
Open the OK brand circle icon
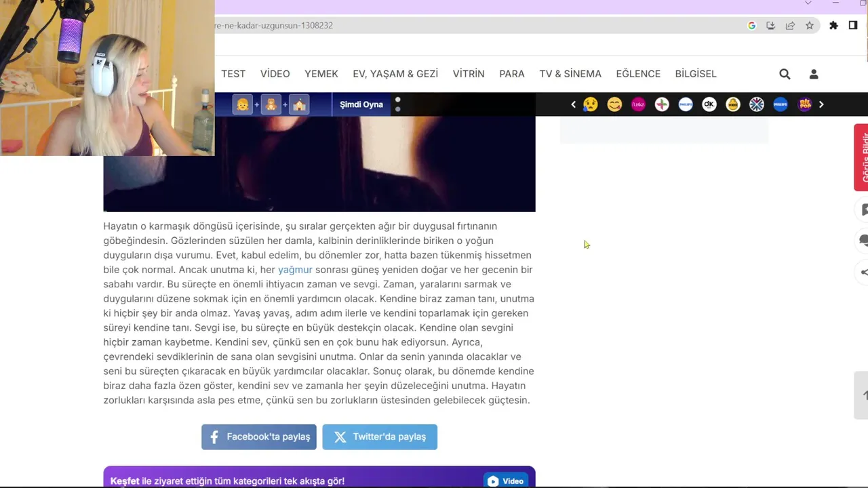(x=709, y=104)
